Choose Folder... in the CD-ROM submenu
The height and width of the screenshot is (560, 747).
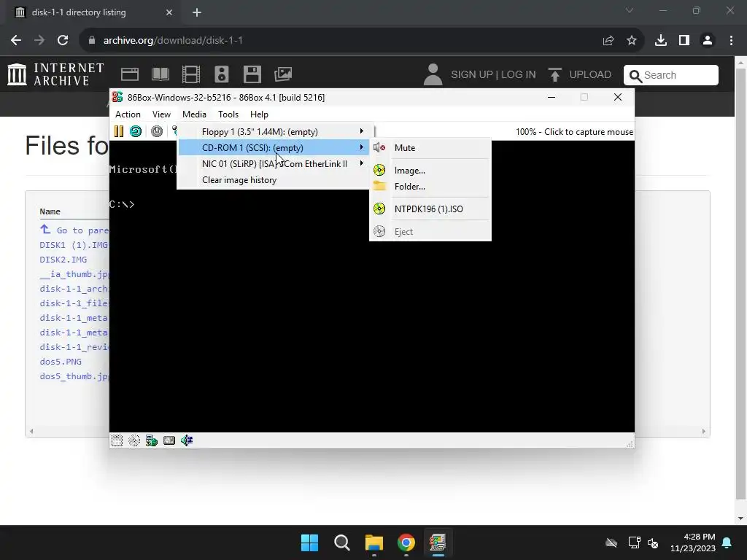pyautogui.click(x=430, y=186)
